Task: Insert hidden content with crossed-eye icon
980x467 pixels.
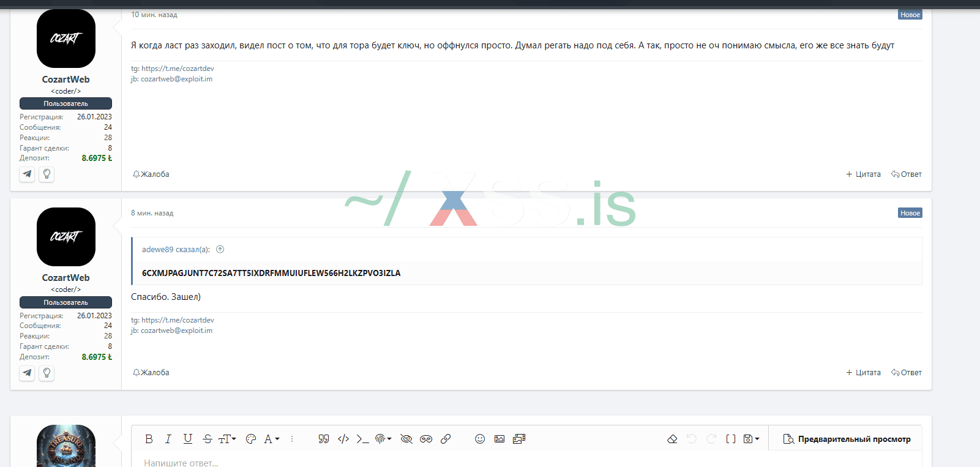Action: (406, 439)
